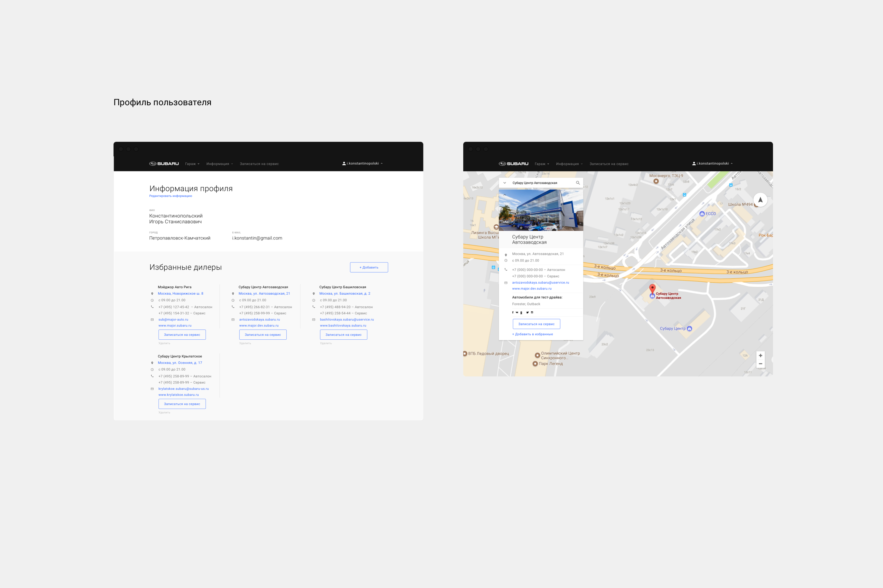Open Гараж dropdown in profile window
883x588 pixels.
point(192,164)
